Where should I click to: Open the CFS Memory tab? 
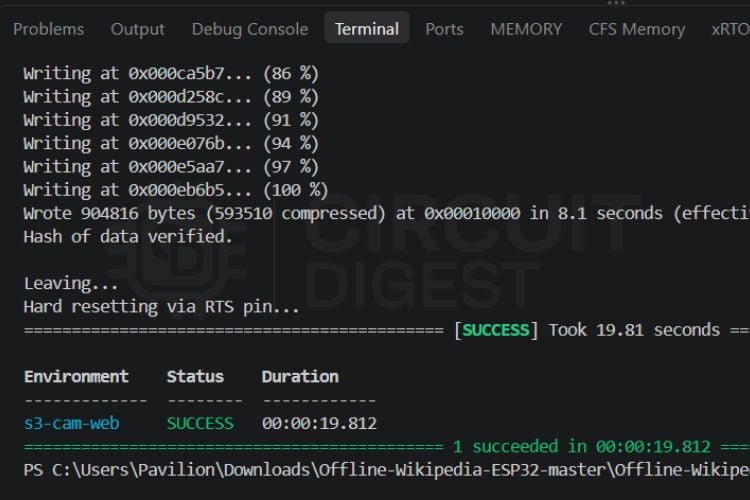click(637, 29)
